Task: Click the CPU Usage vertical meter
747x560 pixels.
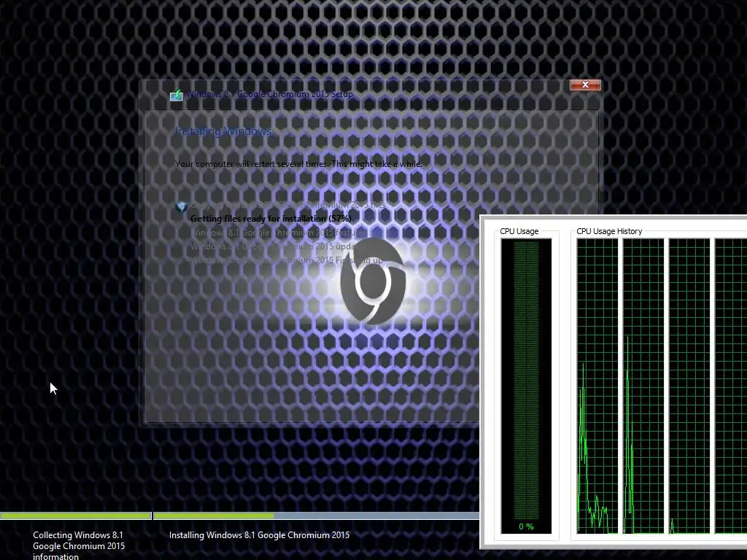Action: [526, 386]
